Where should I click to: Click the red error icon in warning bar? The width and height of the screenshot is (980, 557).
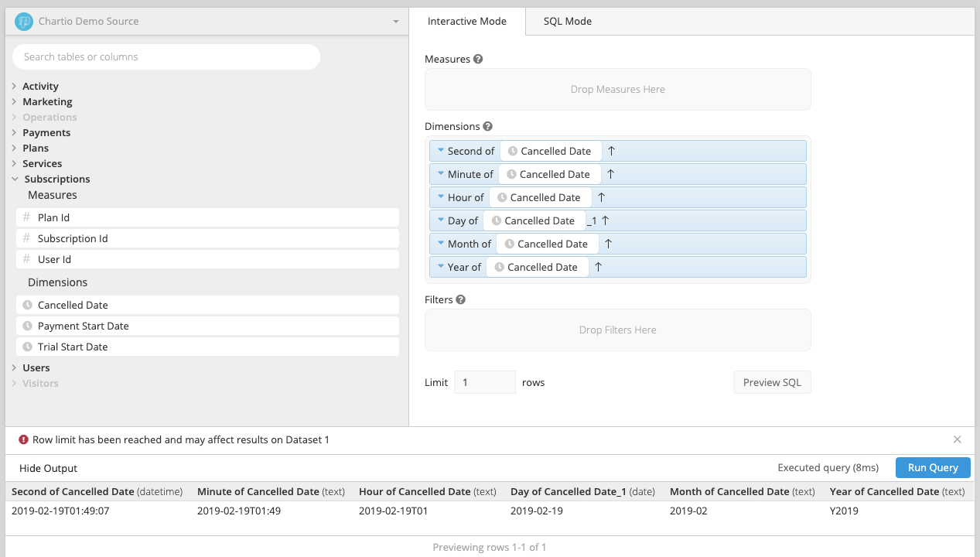[24, 439]
